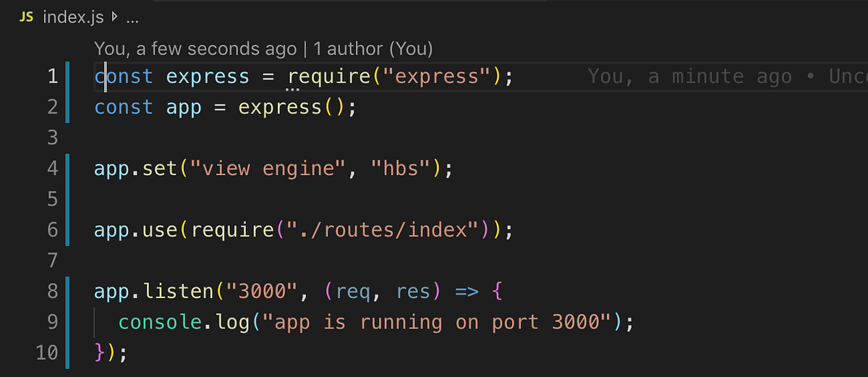This screenshot has width=868, height=377.
Task: Click the string "3000" on line 8
Action: (x=262, y=292)
